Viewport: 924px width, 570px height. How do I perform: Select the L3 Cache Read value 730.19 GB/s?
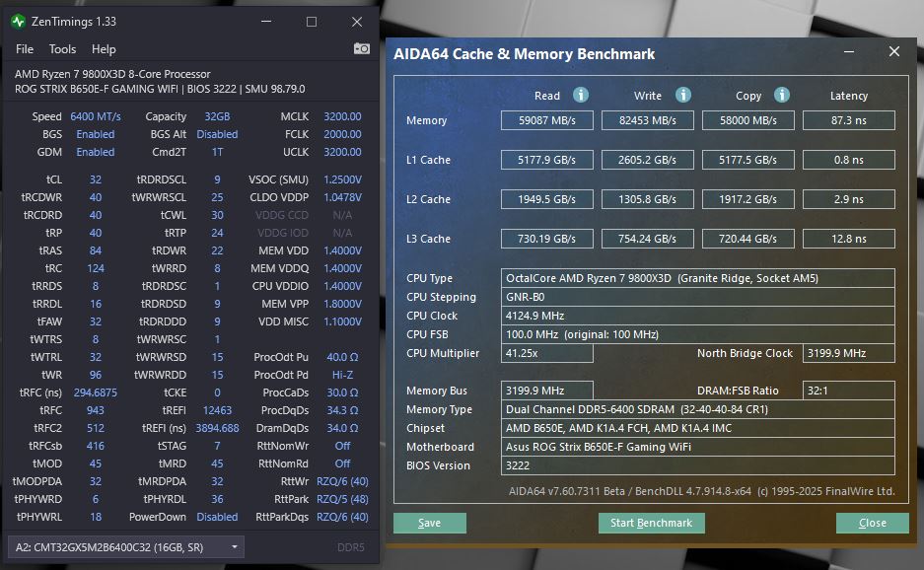click(x=547, y=239)
